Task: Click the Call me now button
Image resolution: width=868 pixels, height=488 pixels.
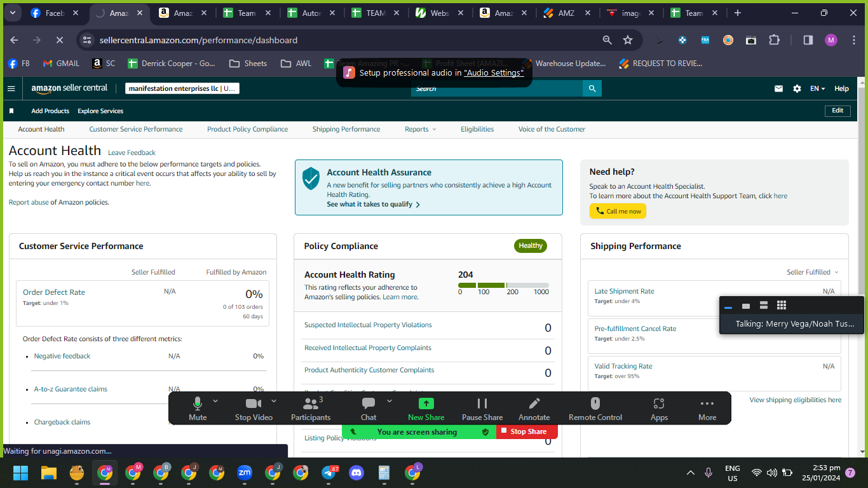Action: pos(618,211)
